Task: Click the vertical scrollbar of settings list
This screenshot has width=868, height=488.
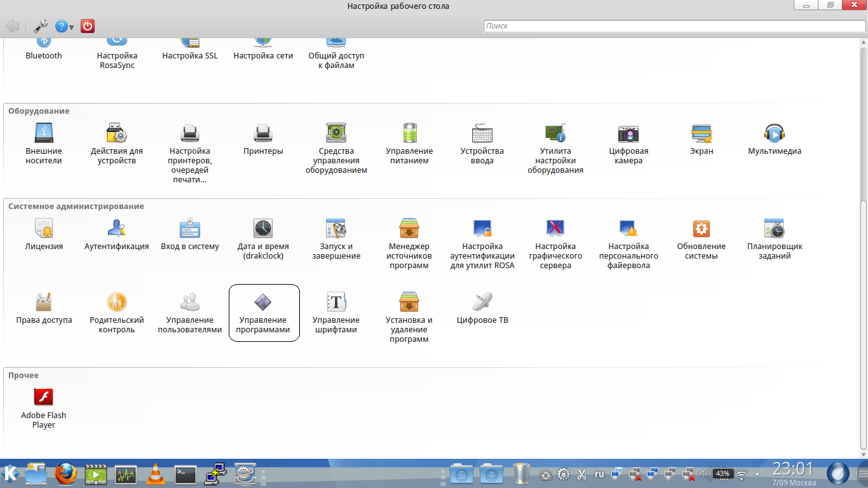Action: (x=863, y=325)
